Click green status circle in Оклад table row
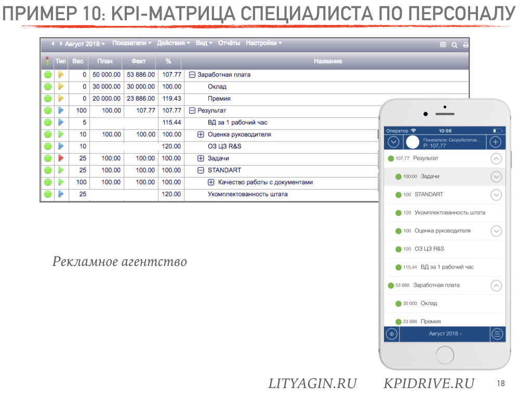 click(48, 87)
